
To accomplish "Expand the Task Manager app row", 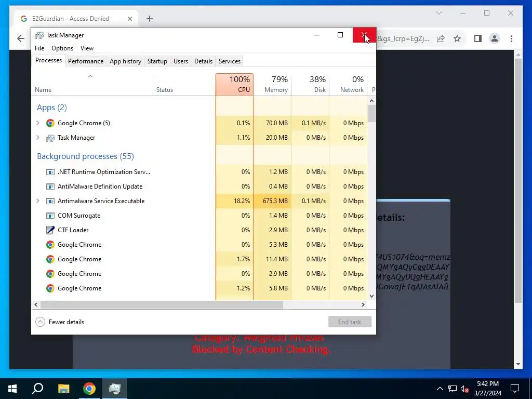I will pyautogui.click(x=38, y=138).
